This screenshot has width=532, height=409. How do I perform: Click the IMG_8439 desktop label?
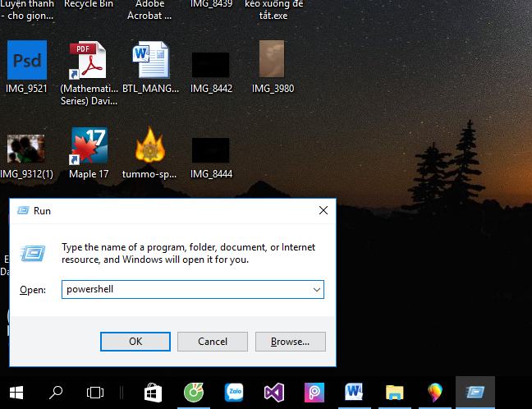point(211,4)
